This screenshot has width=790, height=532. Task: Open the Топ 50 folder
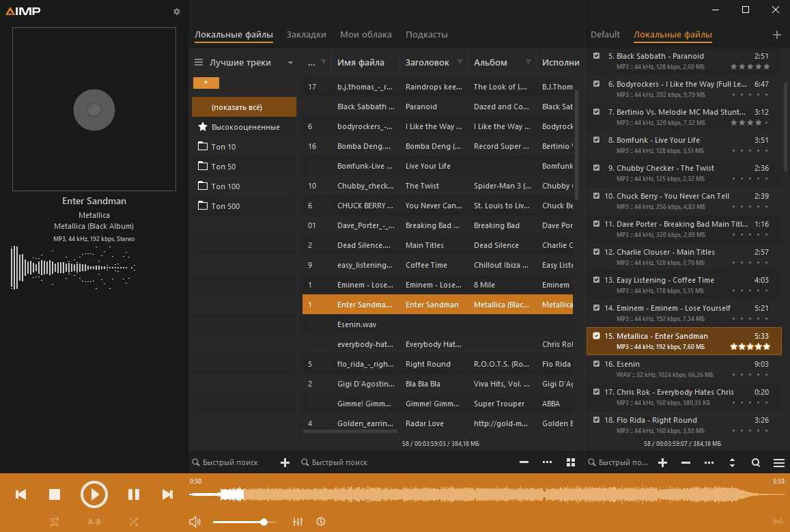(244, 166)
